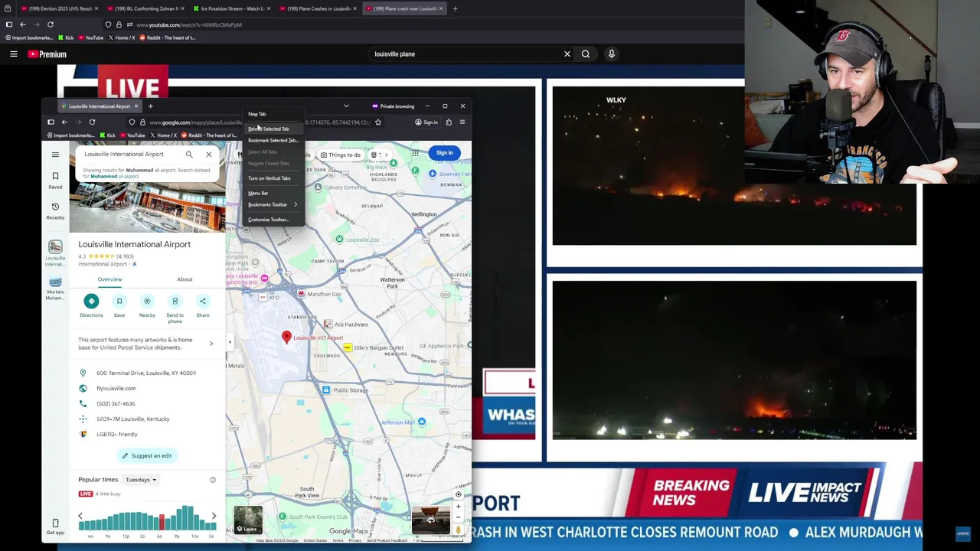This screenshot has height=551, width=980.
Task: Open Firefox application menu in Maps window
Action: tap(462, 122)
